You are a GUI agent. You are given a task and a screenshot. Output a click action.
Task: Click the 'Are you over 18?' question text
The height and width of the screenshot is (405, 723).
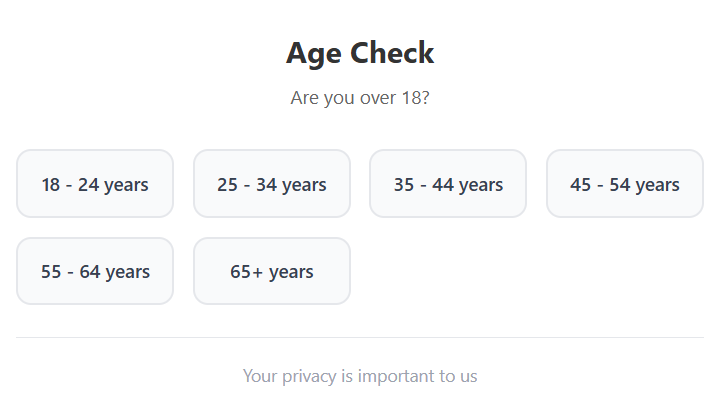(x=360, y=98)
